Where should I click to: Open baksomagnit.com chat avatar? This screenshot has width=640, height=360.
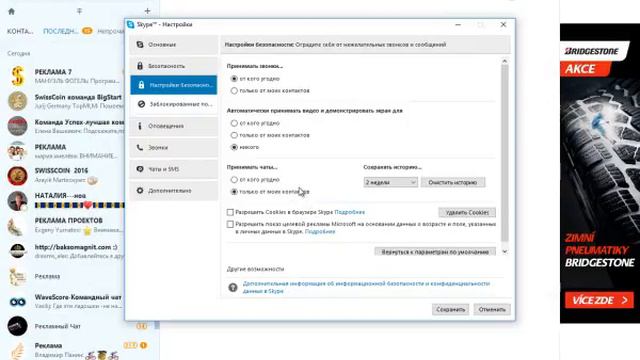click(x=18, y=251)
